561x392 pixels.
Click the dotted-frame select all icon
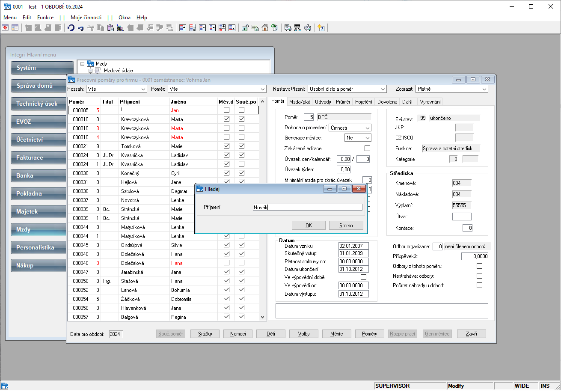[120, 28]
